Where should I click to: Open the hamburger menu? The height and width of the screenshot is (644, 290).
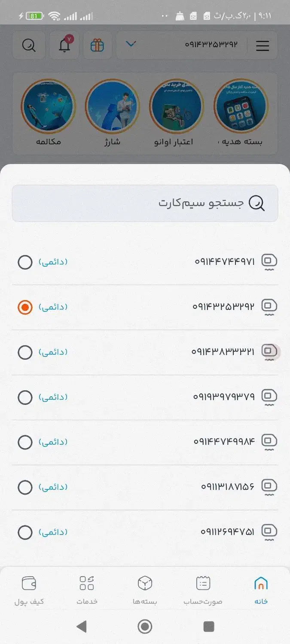coord(263,46)
